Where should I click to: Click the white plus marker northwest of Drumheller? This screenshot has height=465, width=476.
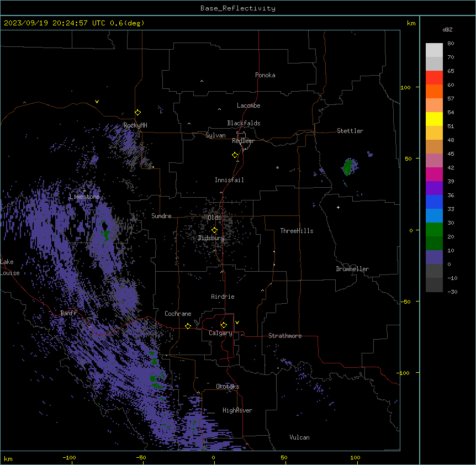click(338, 207)
